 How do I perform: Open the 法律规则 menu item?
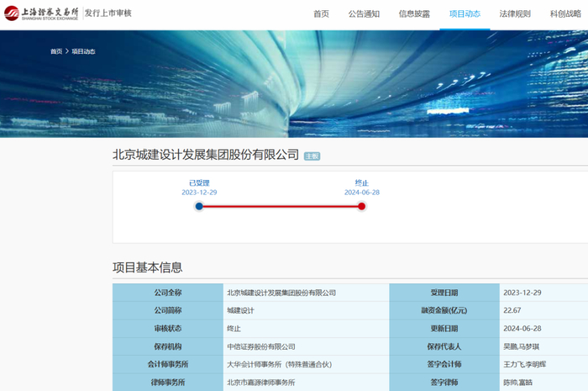click(515, 14)
